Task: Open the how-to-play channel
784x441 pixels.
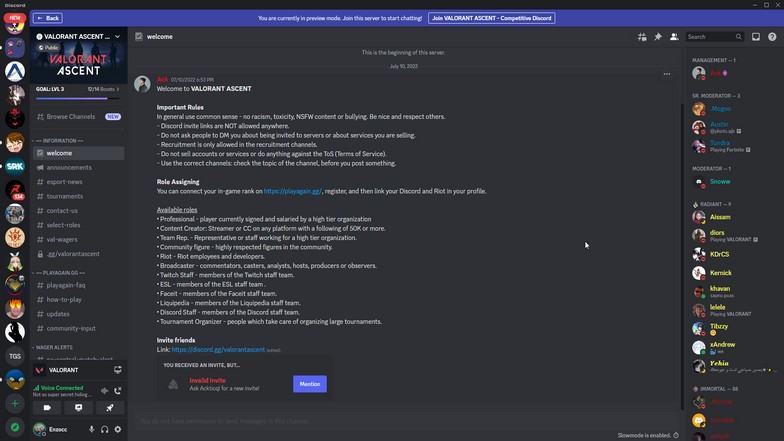Action: pyautogui.click(x=78, y=300)
